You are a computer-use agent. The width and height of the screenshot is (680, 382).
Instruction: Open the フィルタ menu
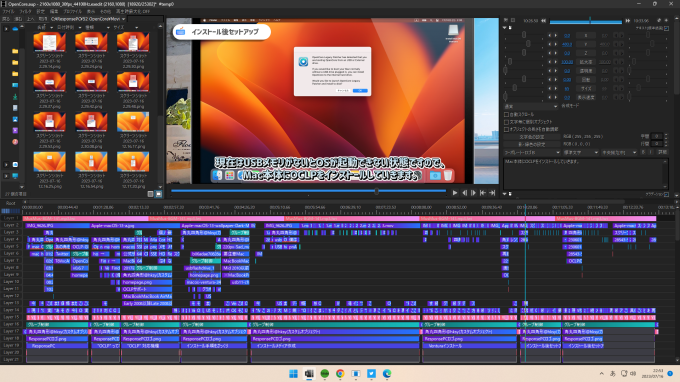click(25, 11)
